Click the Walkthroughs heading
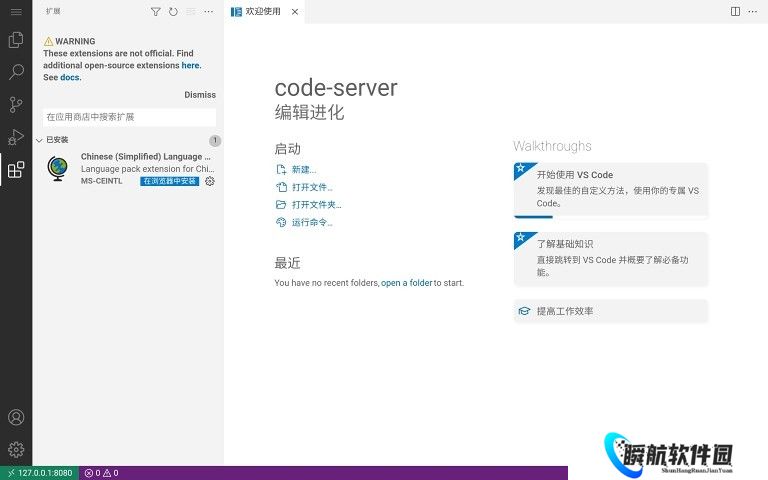This screenshot has height=480, width=768. 552,146
